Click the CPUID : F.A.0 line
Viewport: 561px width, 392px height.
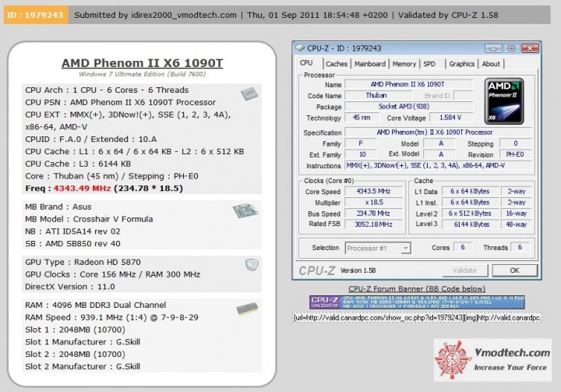pos(91,139)
